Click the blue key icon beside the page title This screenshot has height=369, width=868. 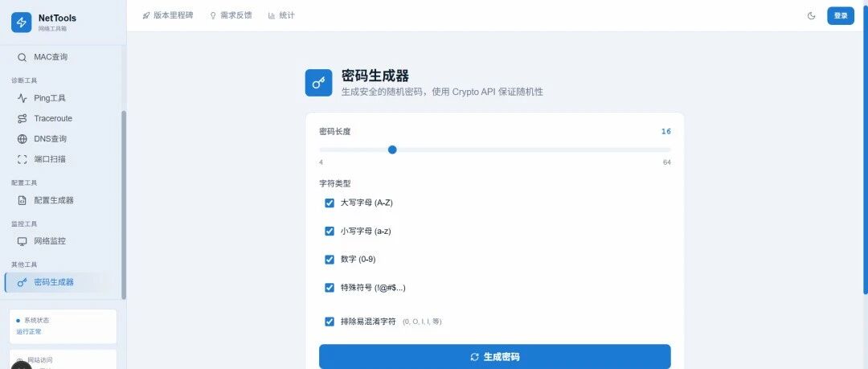pos(319,83)
